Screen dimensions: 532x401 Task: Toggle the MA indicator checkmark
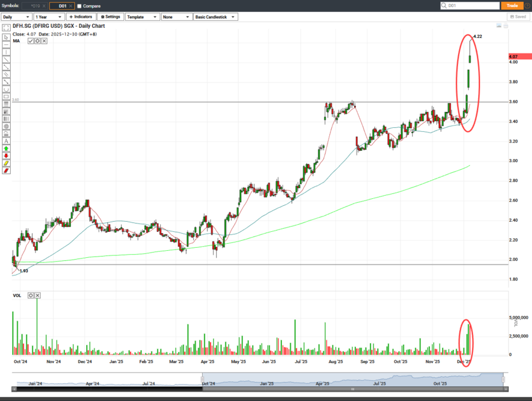pos(31,41)
